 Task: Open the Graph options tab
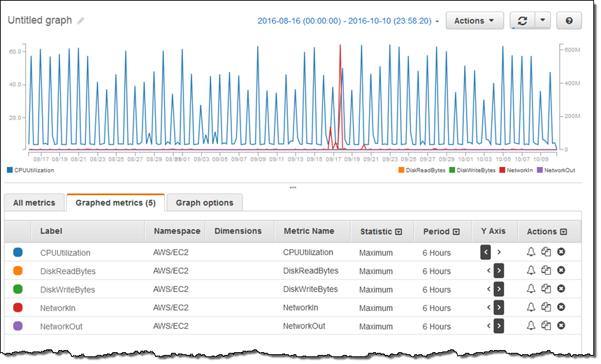pos(205,203)
